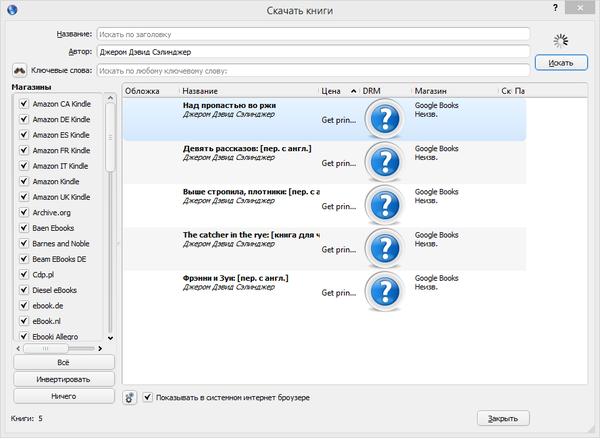This screenshot has height=438, width=600.
Task: Toggle the Amazon IT Kindle checkbox
Action: pos(24,166)
